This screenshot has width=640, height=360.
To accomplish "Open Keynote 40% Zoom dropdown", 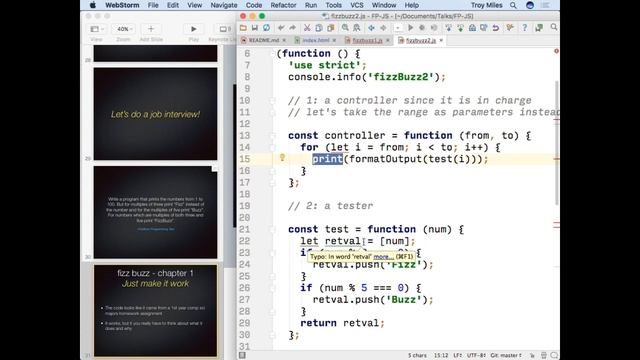I will point(123,29).
